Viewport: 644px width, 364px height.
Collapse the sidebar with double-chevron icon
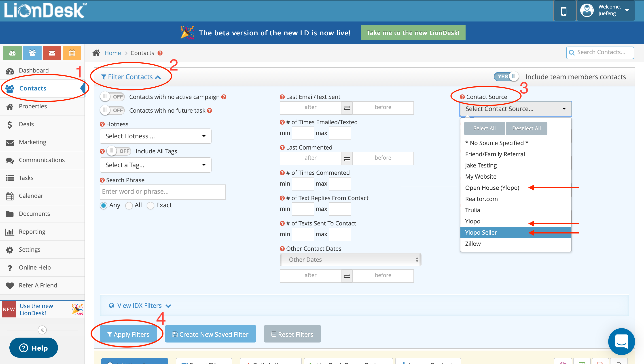point(42,330)
